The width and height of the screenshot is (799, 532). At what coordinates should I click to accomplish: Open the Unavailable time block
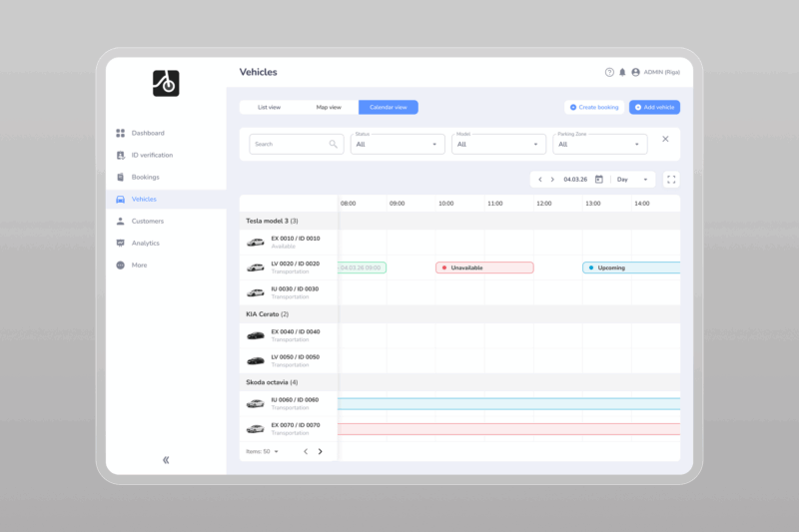pos(484,267)
